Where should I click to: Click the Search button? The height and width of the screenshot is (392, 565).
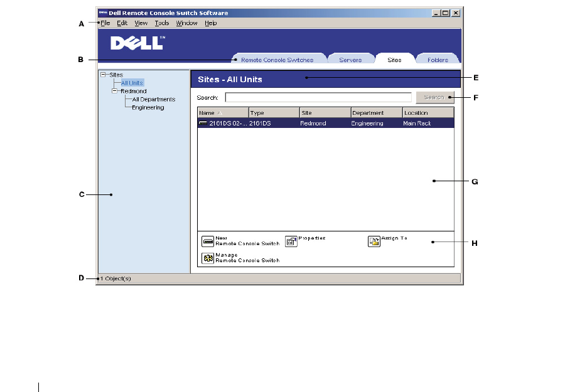pos(435,97)
